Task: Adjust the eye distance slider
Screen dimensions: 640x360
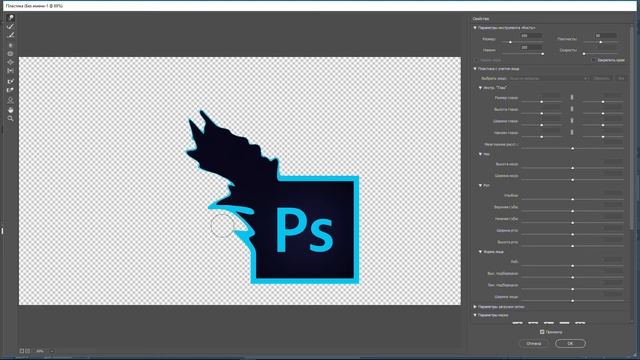Action: (x=572, y=149)
